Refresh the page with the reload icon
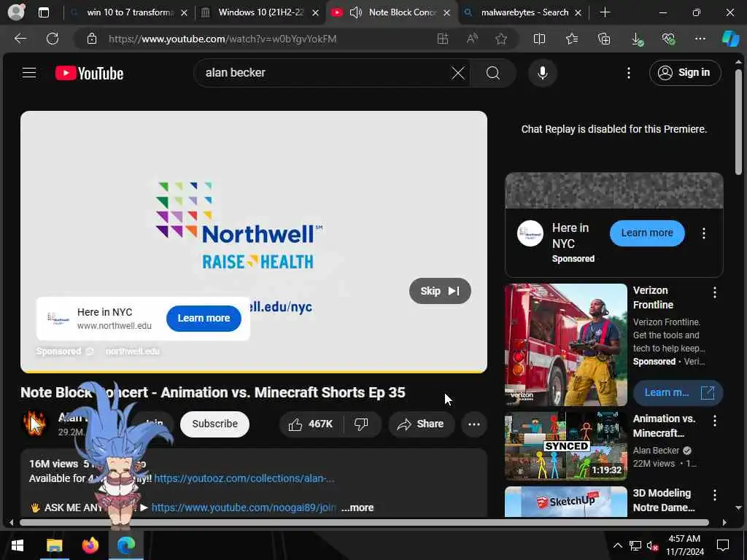The width and height of the screenshot is (747, 560). (x=53, y=39)
